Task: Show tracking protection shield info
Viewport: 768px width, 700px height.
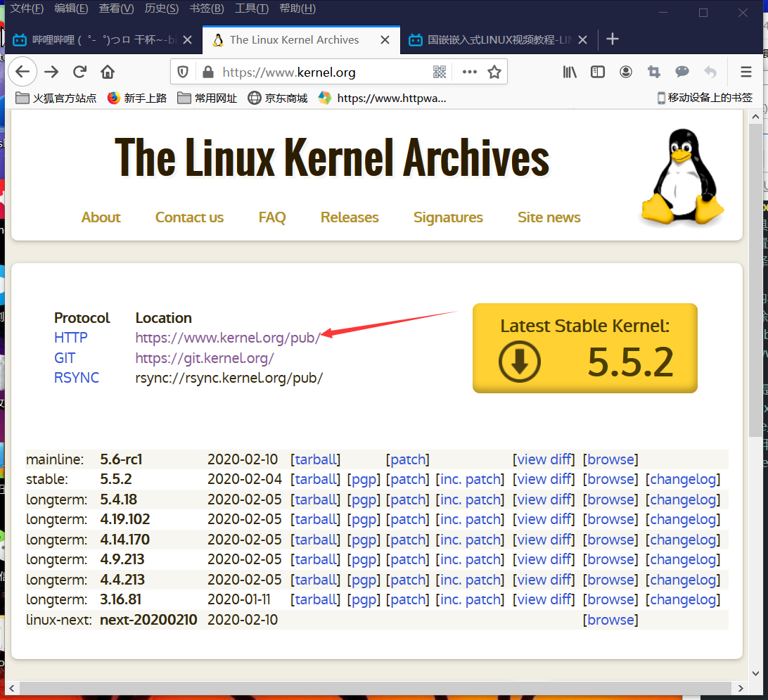Action: pos(183,72)
